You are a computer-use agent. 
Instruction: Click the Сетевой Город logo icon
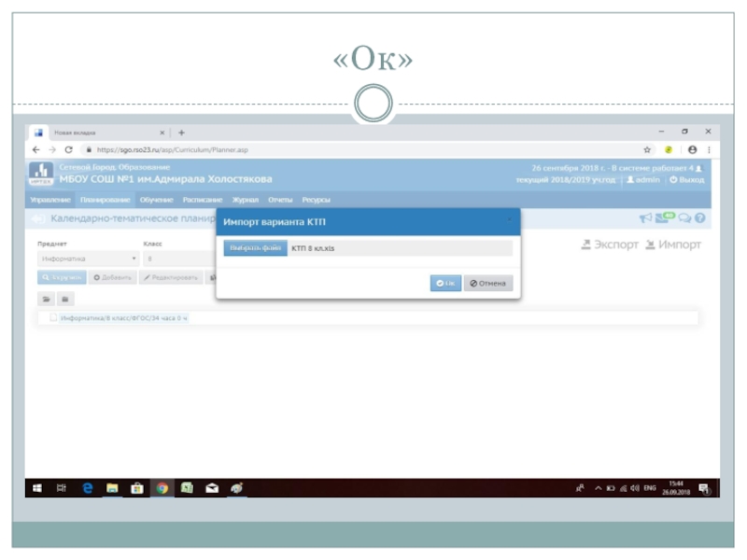click(x=41, y=174)
